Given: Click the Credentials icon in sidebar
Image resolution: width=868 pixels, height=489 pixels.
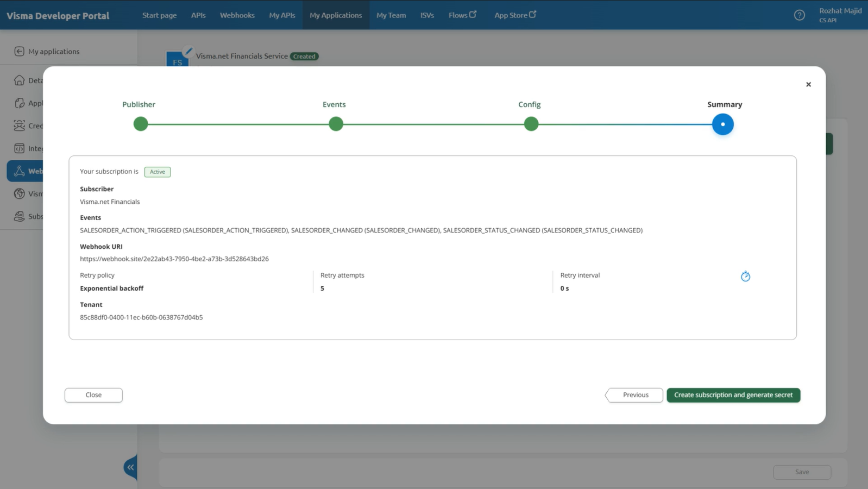Looking at the screenshot, I should (20, 126).
